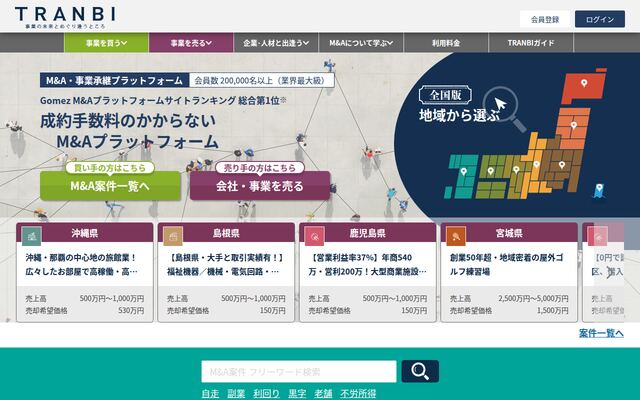Open the TRANBIガイド page
Screen dimensions: 640x400
coord(531,43)
